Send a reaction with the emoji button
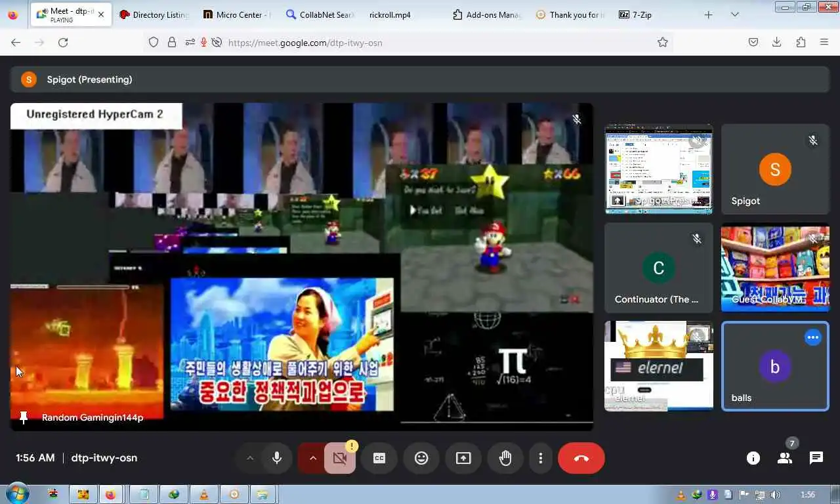 point(421,458)
